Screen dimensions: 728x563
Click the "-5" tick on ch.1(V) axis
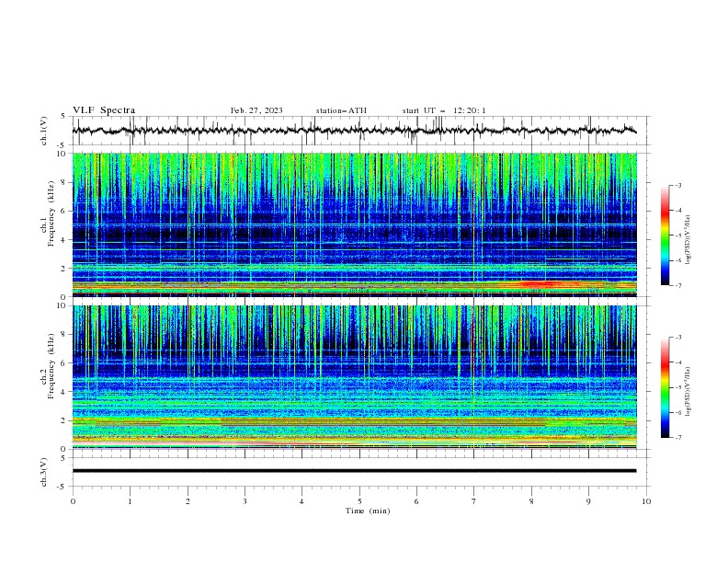point(63,145)
